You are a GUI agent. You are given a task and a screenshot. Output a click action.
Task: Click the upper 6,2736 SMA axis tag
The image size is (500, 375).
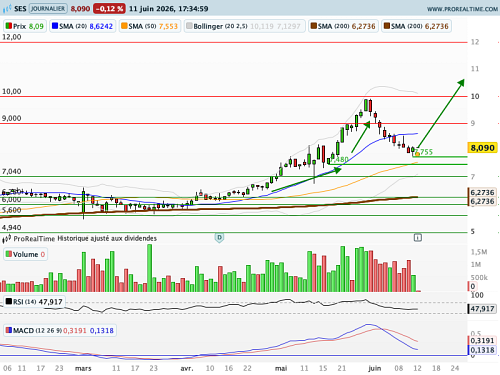point(482,193)
